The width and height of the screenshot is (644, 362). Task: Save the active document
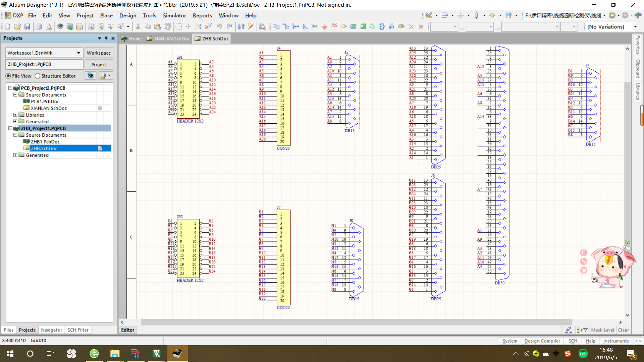point(27,26)
